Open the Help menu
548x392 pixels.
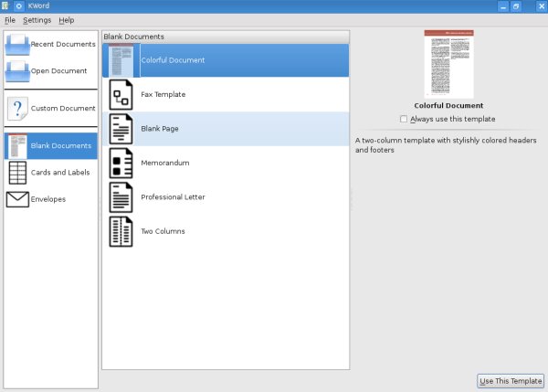[x=67, y=20]
